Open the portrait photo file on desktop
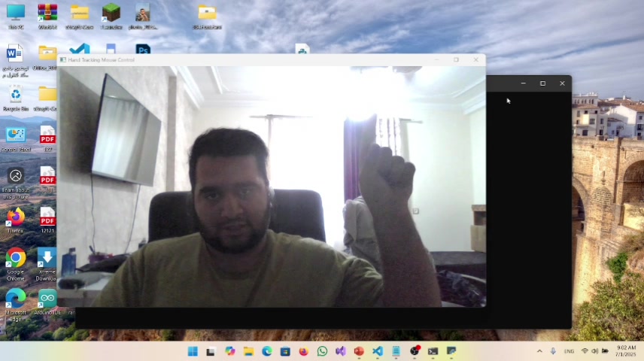 (x=142, y=16)
